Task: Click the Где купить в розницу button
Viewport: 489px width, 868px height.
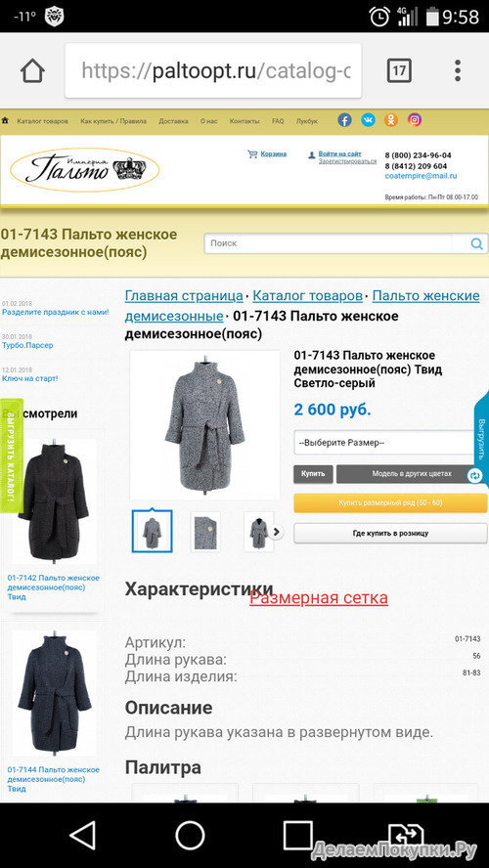Action: pyautogui.click(x=390, y=534)
